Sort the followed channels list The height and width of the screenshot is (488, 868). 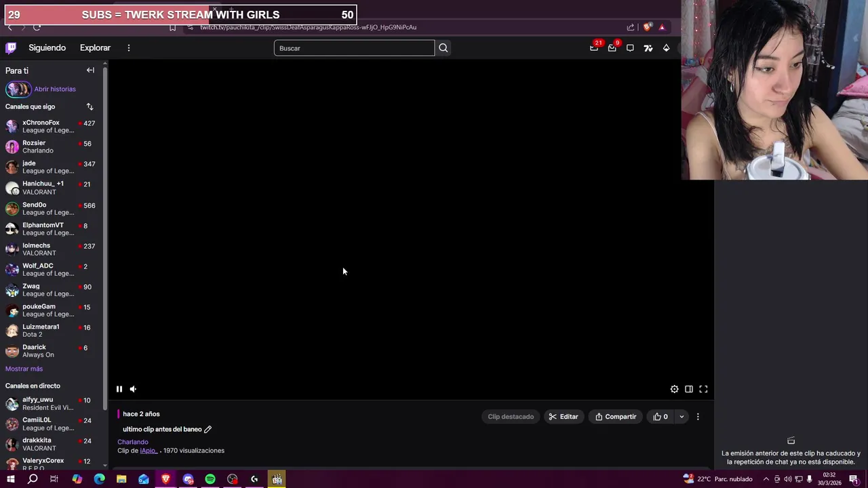90,106
